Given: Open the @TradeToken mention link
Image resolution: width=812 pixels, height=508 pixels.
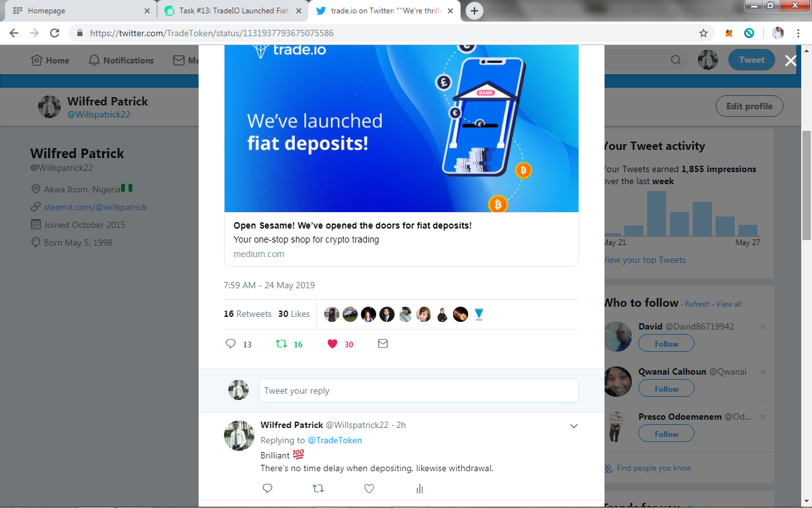Looking at the screenshot, I should click(335, 440).
